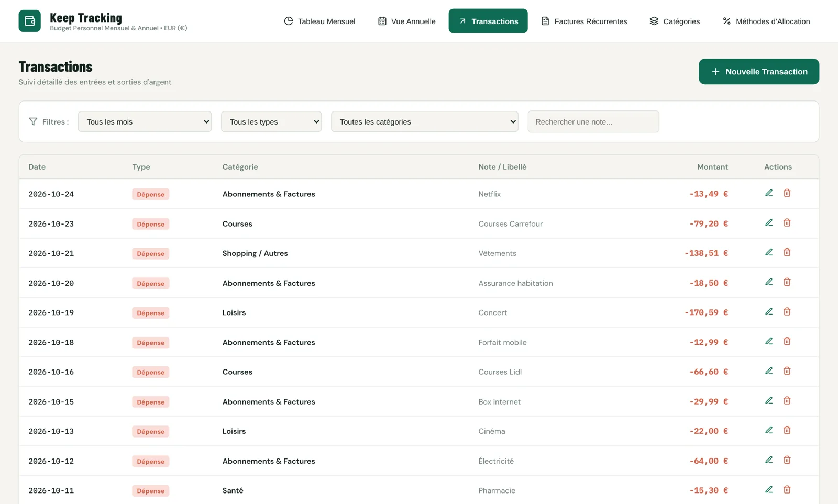The width and height of the screenshot is (838, 504).
Task: Delete the Box internet transaction
Action: click(787, 401)
